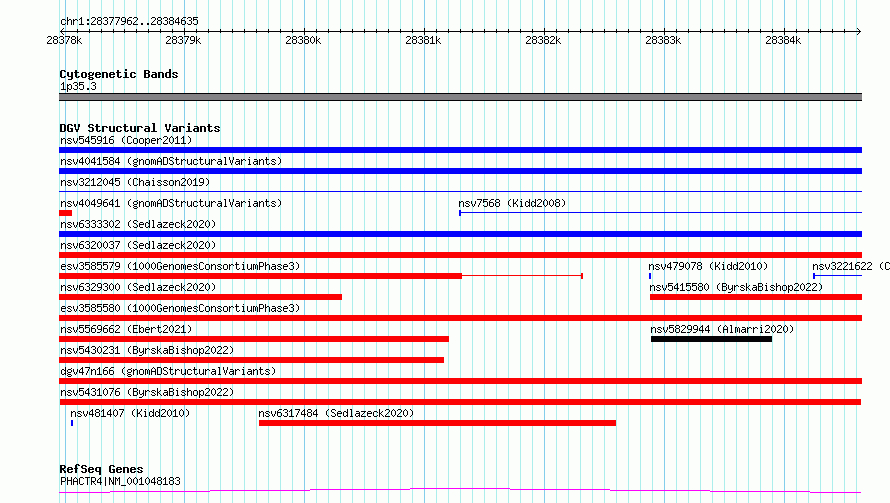Open the dgv47n166 (gnomADStructuralVariants) label

point(168,371)
